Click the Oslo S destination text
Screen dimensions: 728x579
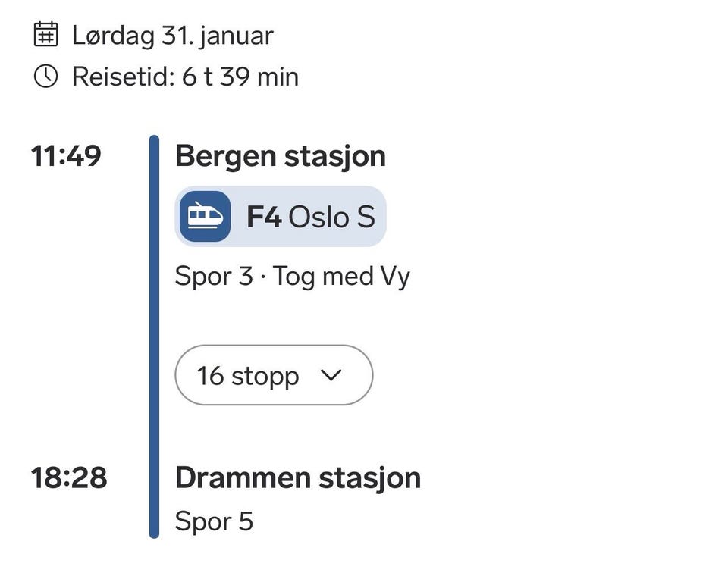point(331,218)
